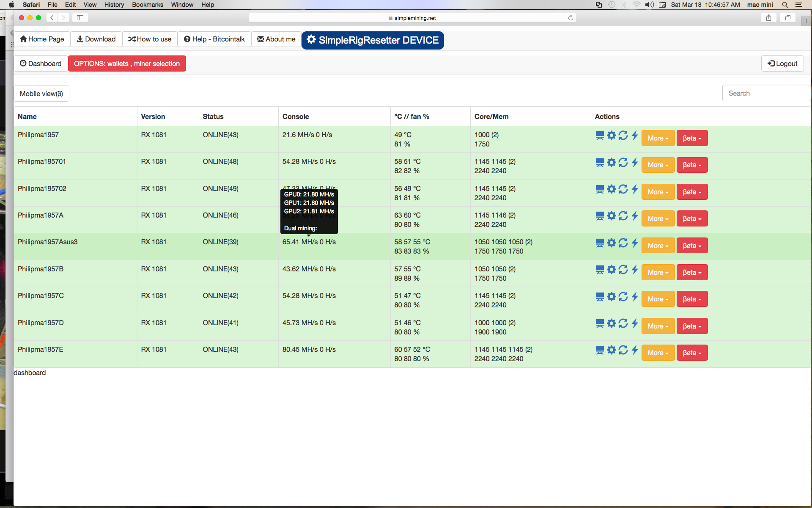The image size is (812, 508).
Task: Click the dashboard text below table
Action: [30, 373]
